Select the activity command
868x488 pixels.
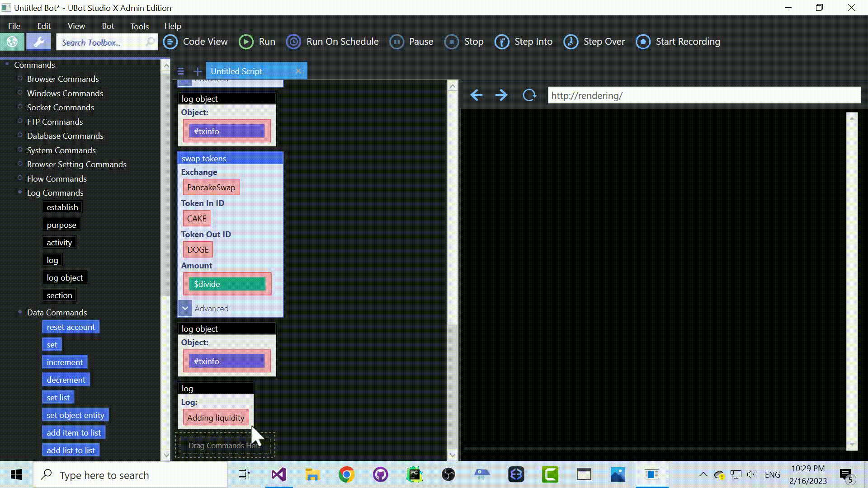coord(59,243)
